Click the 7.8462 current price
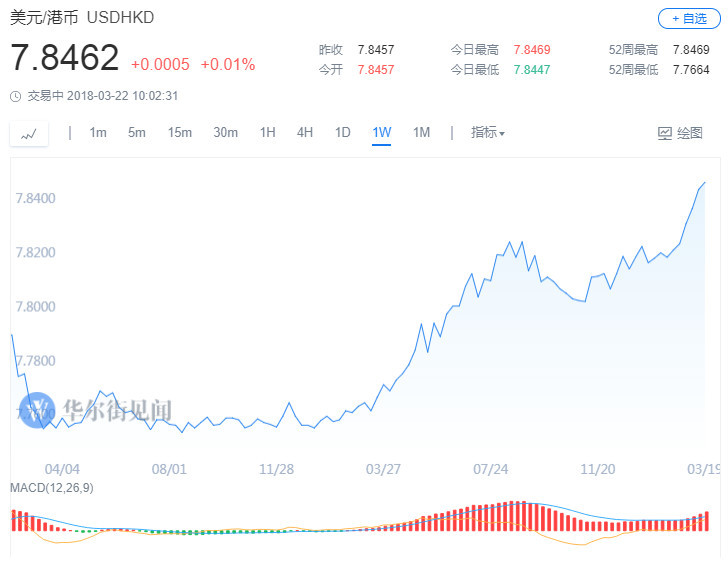728x565 pixels. point(65,58)
